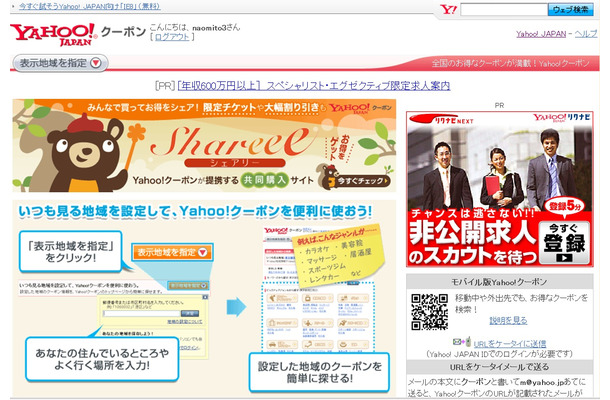Click the Yahoo! JAPAN logo

click(x=54, y=34)
